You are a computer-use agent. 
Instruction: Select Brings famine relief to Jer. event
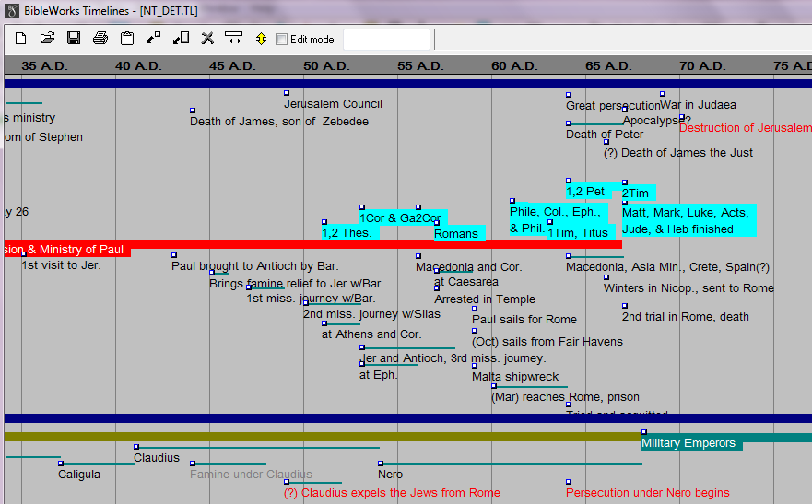296,284
